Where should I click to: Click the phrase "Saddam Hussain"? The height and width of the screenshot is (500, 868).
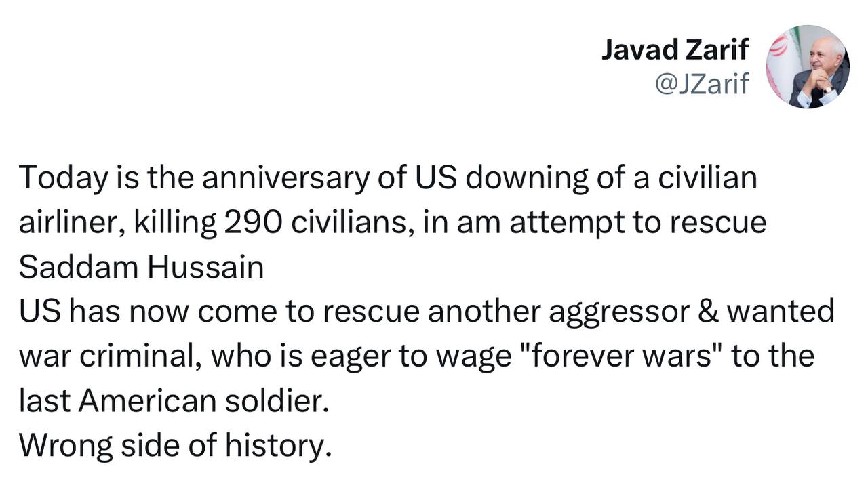click(x=141, y=268)
